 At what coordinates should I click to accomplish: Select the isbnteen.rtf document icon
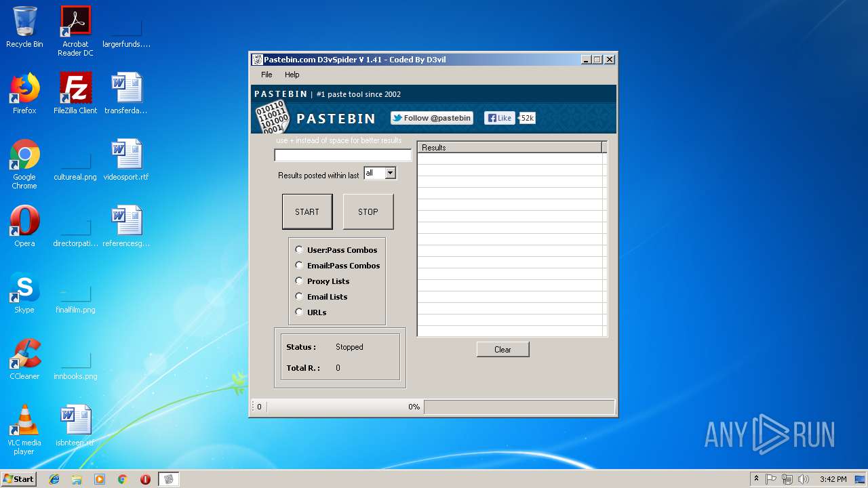[x=75, y=426]
